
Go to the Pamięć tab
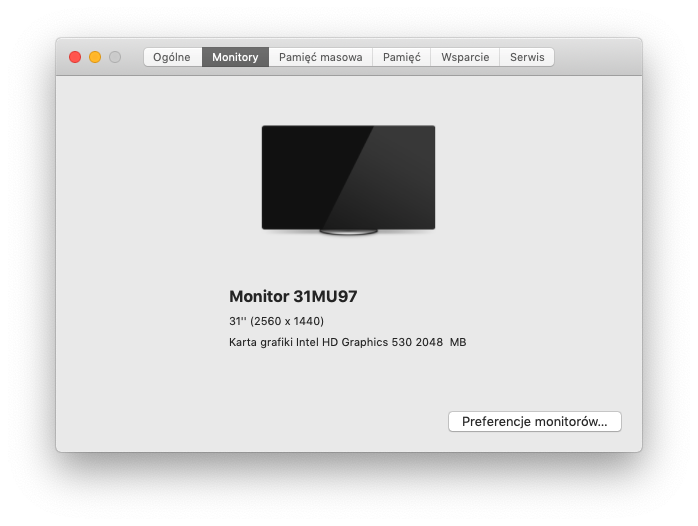(401, 57)
